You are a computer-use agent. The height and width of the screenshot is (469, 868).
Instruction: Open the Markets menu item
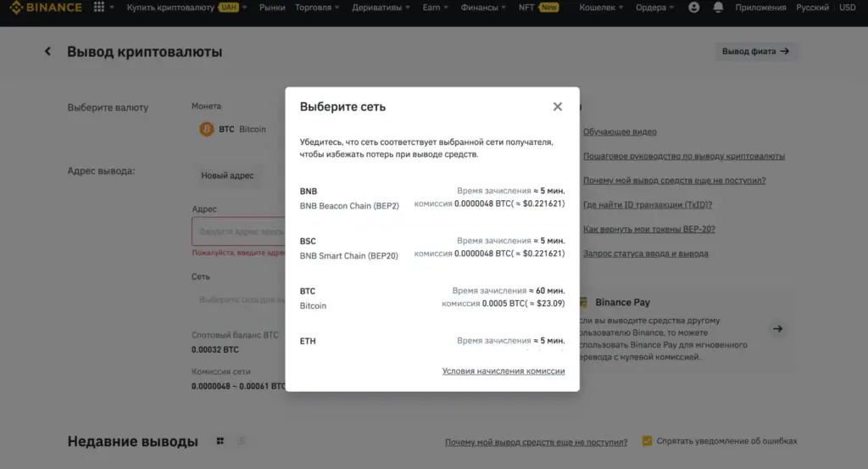click(272, 8)
